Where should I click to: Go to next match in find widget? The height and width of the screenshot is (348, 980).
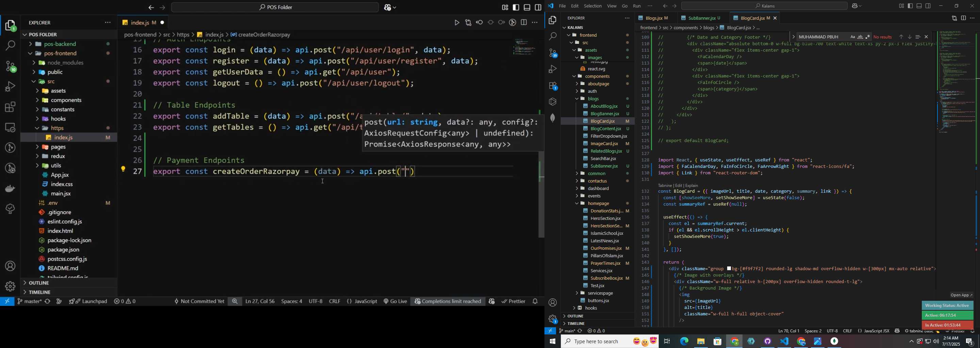(910, 37)
